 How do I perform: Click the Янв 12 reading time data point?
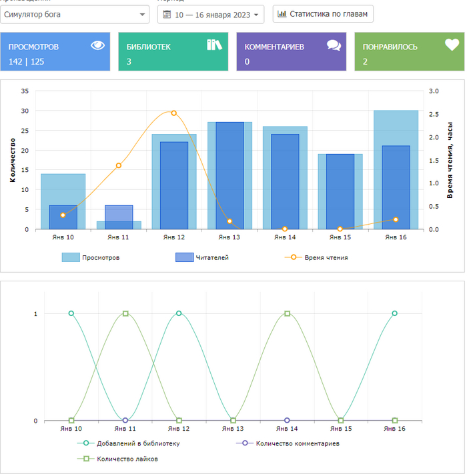174,113
